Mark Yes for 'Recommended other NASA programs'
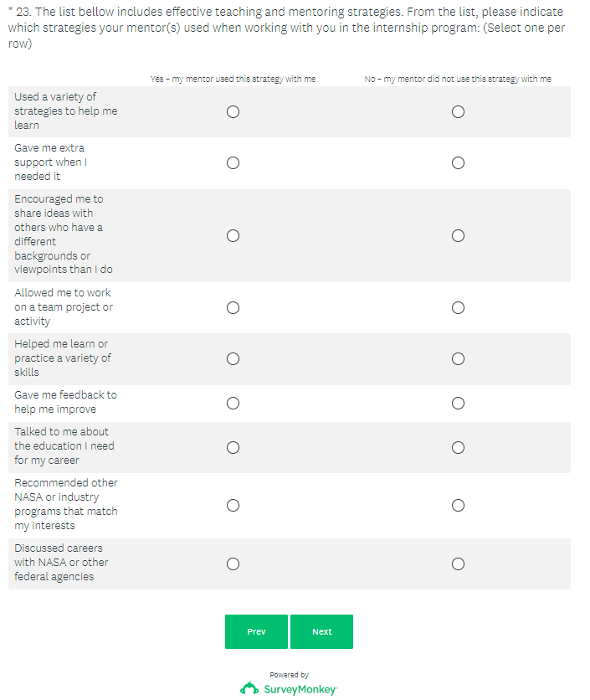 tap(233, 505)
